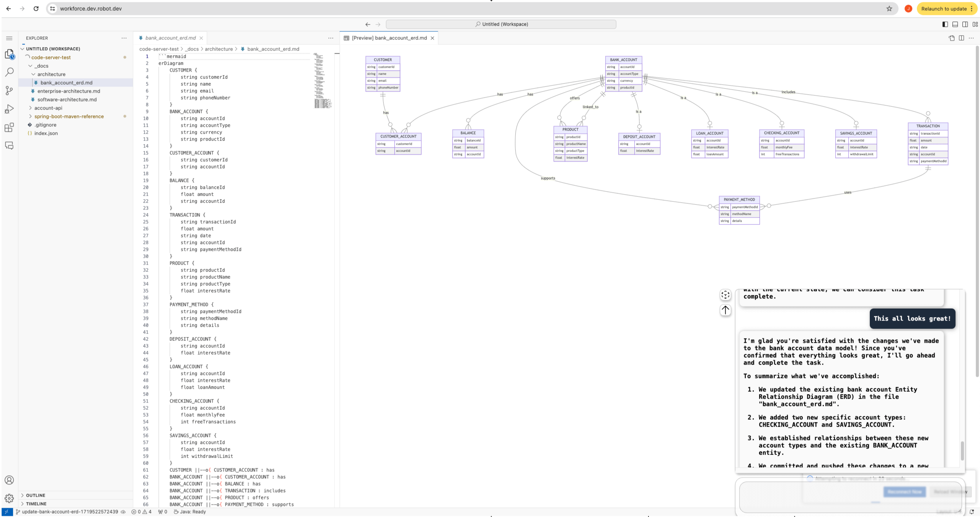Click the chat message input box
Image resolution: width=980 pixels, height=517 pixels.
tap(850, 497)
